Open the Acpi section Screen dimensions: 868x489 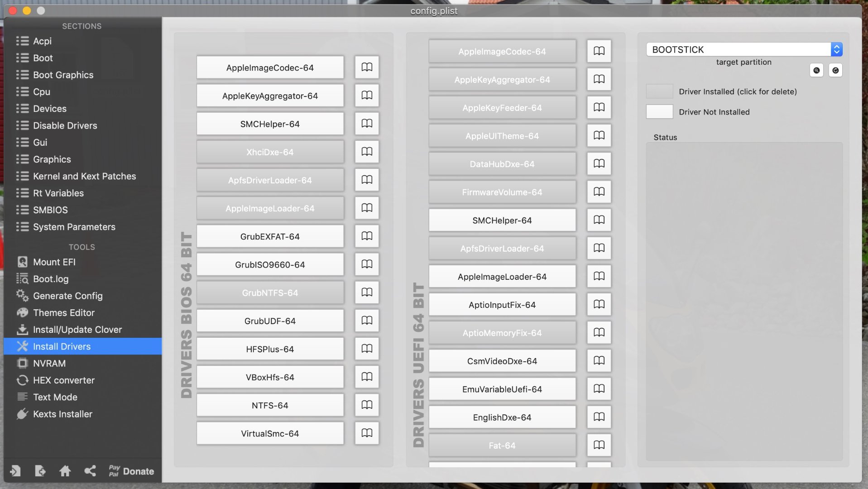point(82,41)
